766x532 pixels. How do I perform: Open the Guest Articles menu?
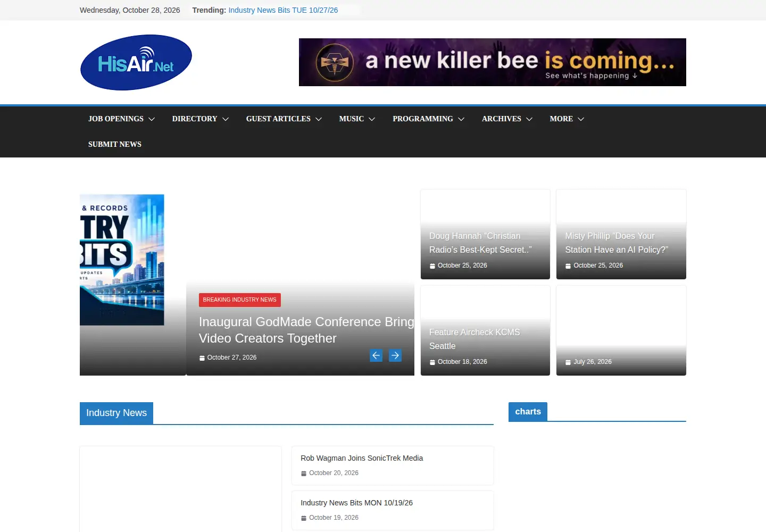(x=278, y=119)
